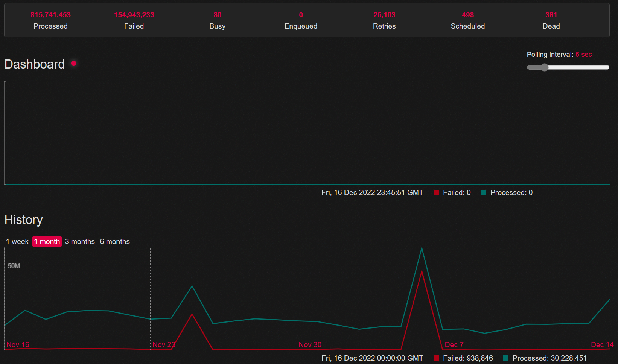The width and height of the screenshot is (618, 364).
Task: View the Busy workers page
Action: 218,20
